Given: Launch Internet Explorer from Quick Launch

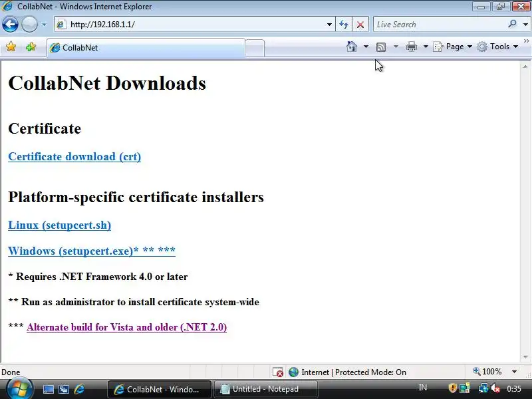Looking at the screenshot, I should (x=79, y=389).
